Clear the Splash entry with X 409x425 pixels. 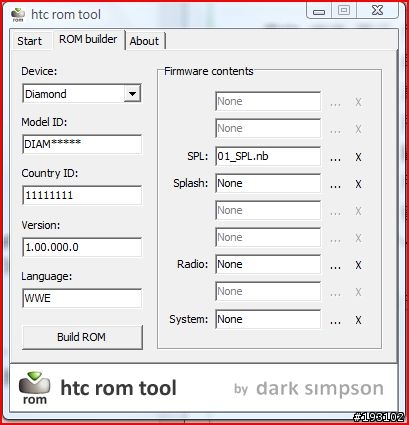[358, 184]
